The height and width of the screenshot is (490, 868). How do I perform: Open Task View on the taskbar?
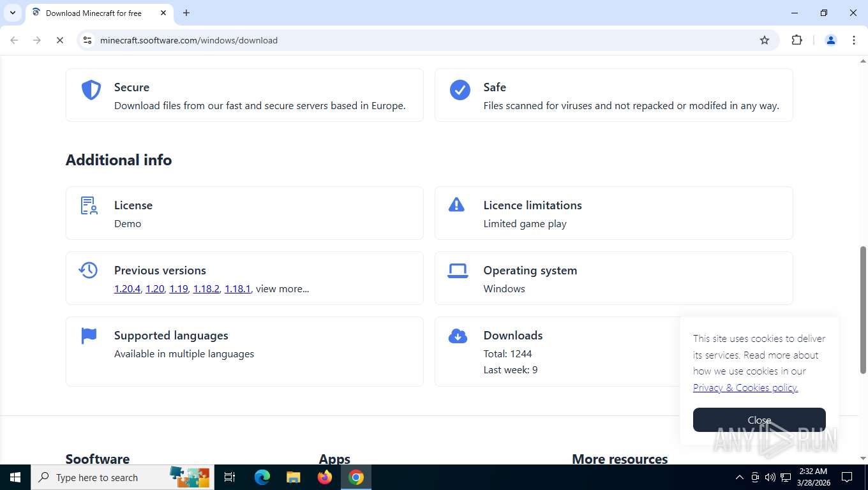pyautogui.click(x=230, y=477)
